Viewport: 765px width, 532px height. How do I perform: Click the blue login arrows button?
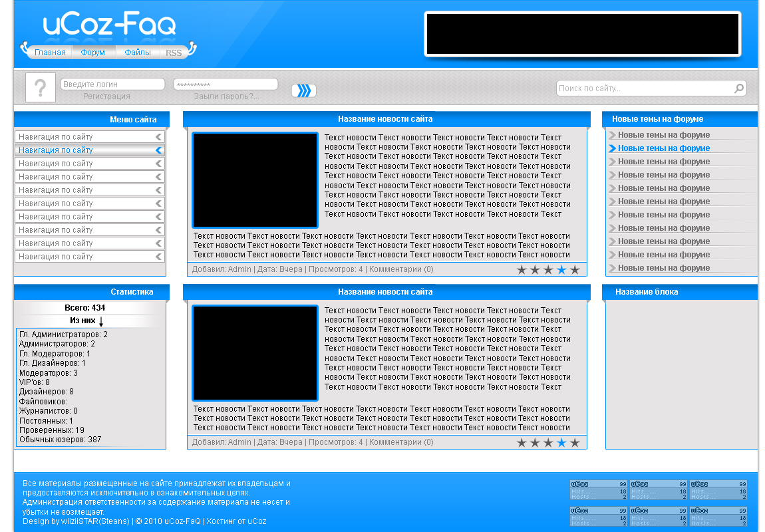[303, 90]
